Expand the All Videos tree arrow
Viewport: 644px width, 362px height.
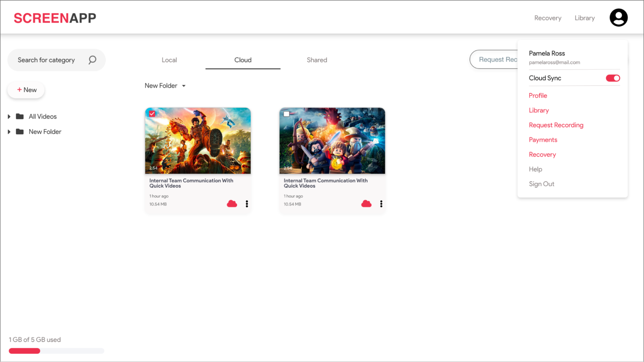9,116
